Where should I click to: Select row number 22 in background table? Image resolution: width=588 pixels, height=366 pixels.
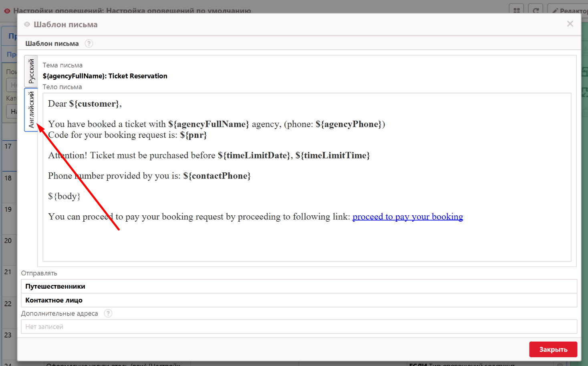[x=8, y=304]
